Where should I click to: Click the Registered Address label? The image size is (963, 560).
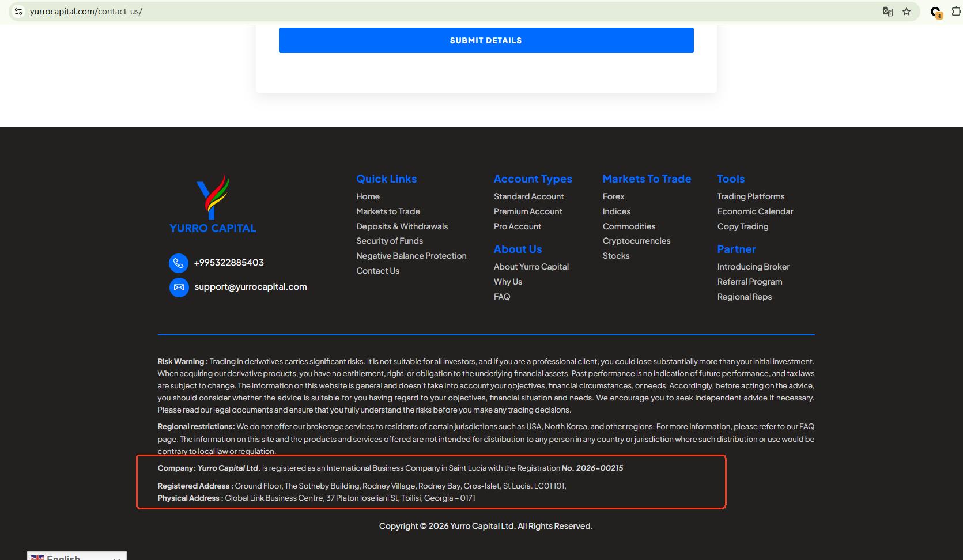(195, 486)
